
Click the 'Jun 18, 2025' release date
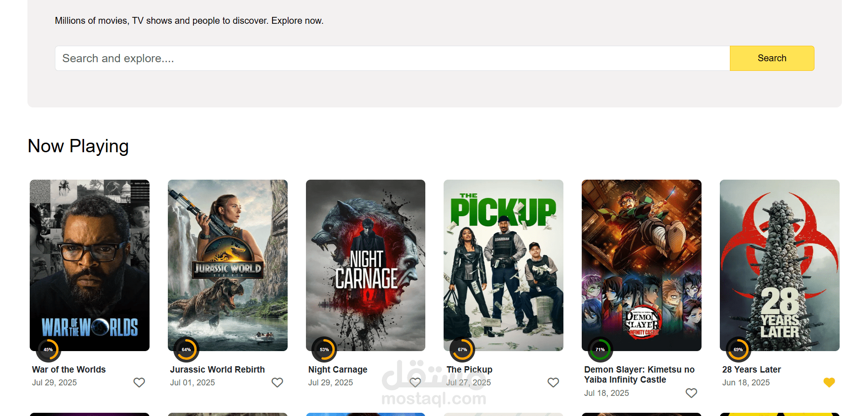(746, 383)
